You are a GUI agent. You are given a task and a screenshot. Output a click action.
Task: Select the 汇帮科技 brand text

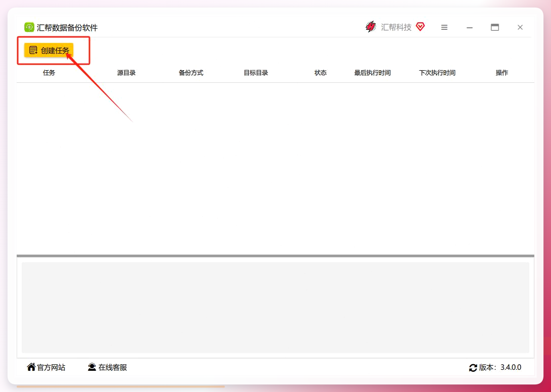click(396, 27)
